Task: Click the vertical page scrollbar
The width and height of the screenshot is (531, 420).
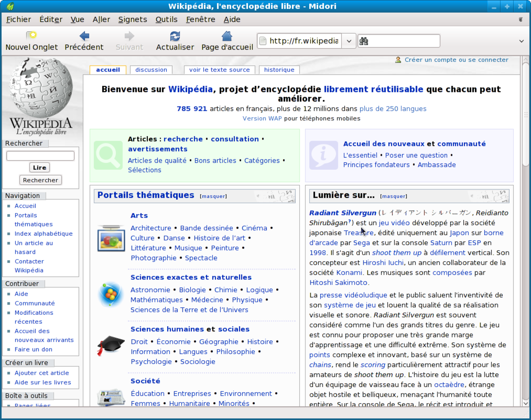Action: click(x=525, y=231)
